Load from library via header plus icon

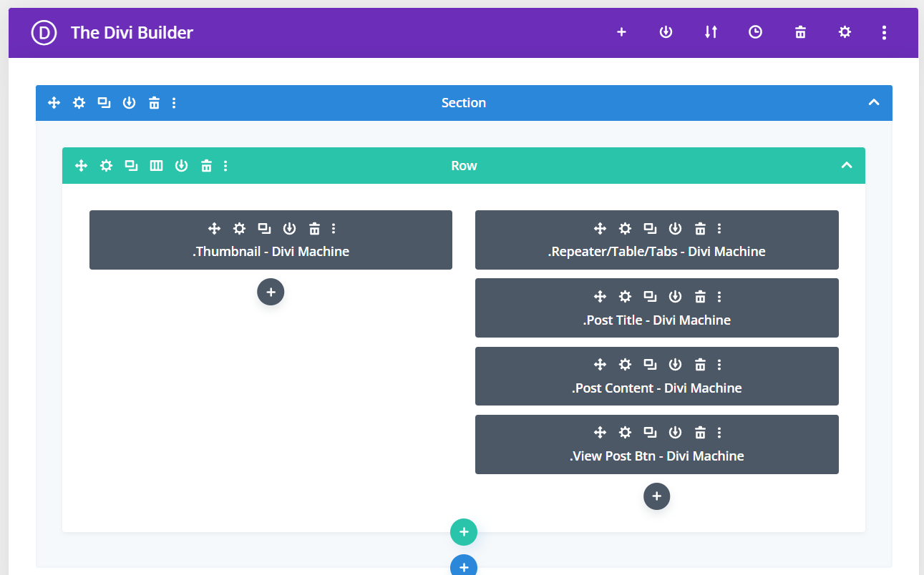(621, 32)
